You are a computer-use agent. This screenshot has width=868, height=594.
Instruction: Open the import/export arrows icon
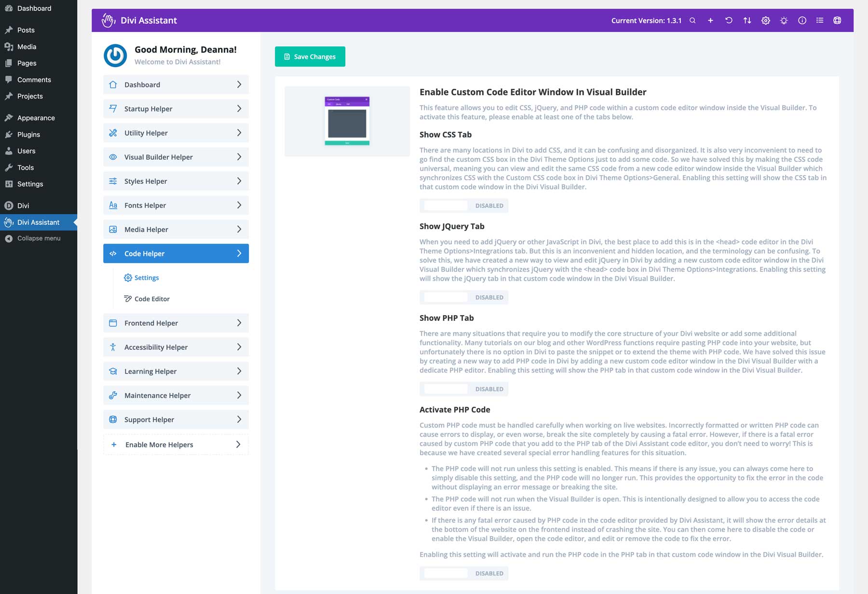pos(747,20)
